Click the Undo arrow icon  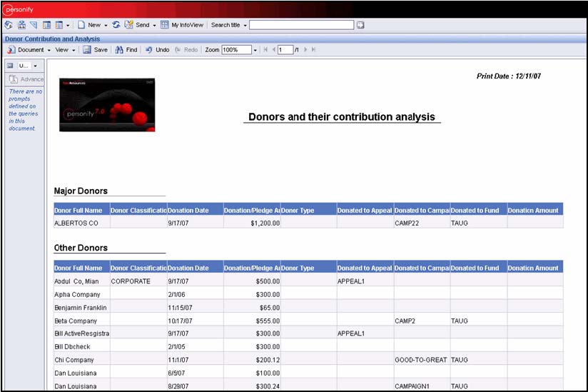click(149, 49)
